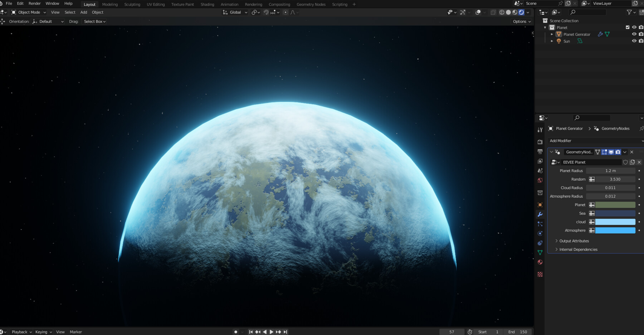The height and width of the screenshot is (335, 644).
Task: Switch to the Shading workspace tab
Action: (207, 4)
